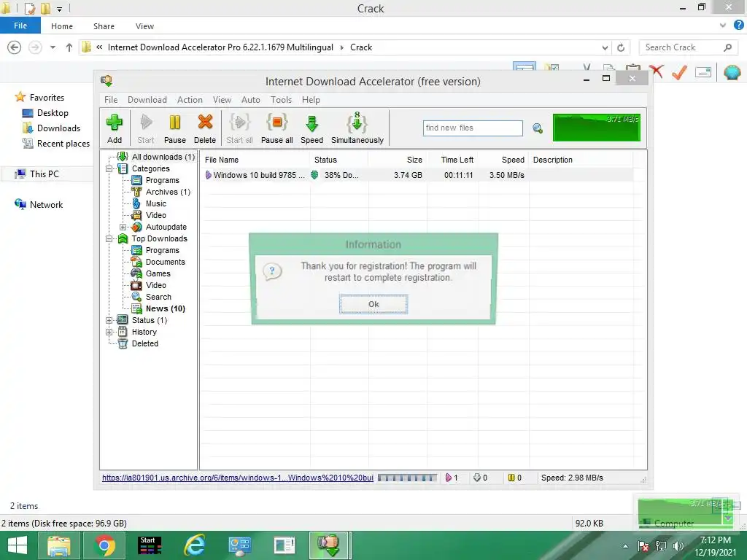
Task: Refresh the Crack folder view
Action: (x=621, y=47)
